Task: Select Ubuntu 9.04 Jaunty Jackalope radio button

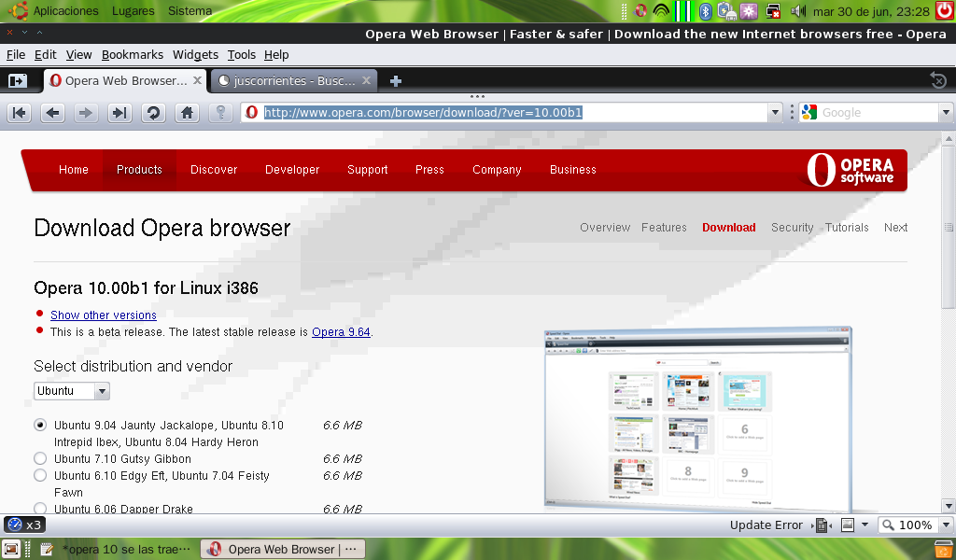Action: pyautogui.click(x=40, y=425)
